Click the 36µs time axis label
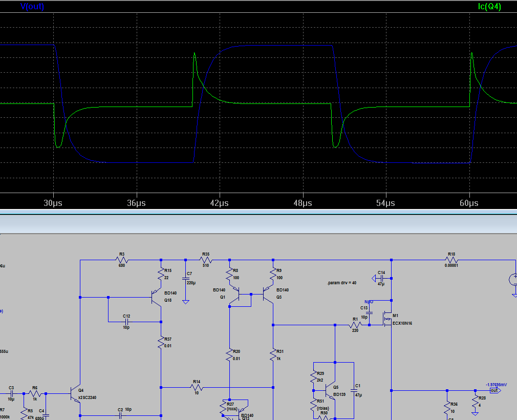Screen dimensions: 517x420 137,203
